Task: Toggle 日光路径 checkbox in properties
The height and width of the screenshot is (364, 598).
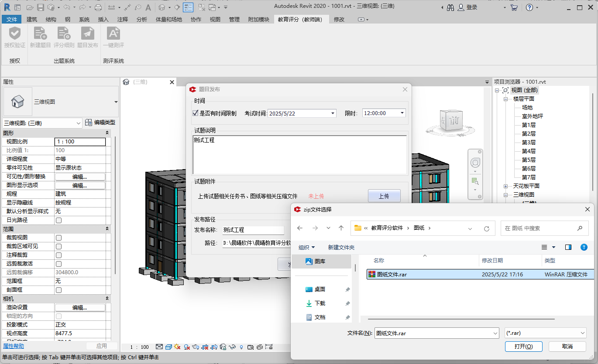Action: (x=58, y=220)
